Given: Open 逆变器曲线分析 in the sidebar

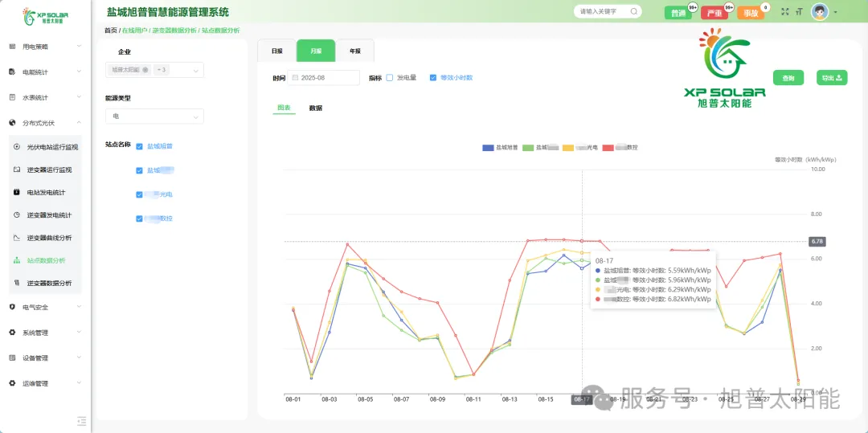Looking at the screenshot, I should [49, 238].
